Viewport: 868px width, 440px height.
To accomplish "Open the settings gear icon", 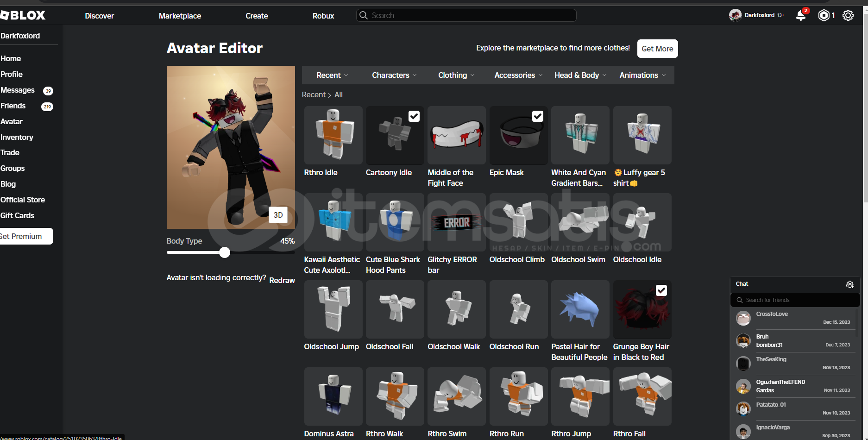I will click(x=848, y=15).
